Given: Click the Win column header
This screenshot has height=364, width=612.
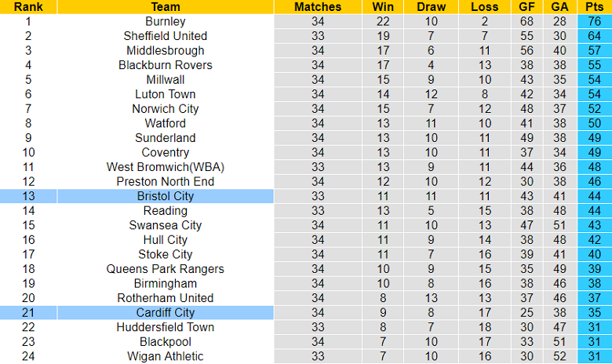Looking at the screenshot, I should 383,7.
